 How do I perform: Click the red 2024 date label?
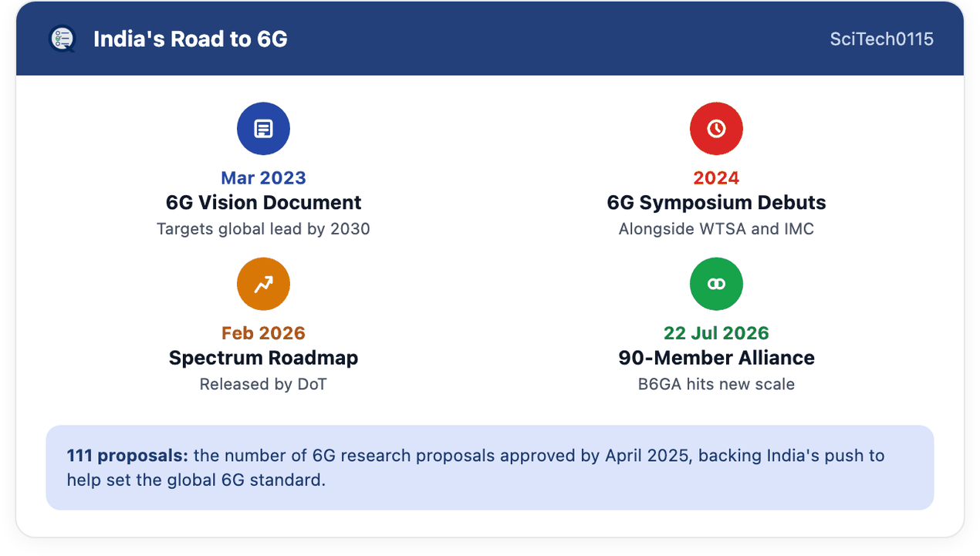(716, 178)
